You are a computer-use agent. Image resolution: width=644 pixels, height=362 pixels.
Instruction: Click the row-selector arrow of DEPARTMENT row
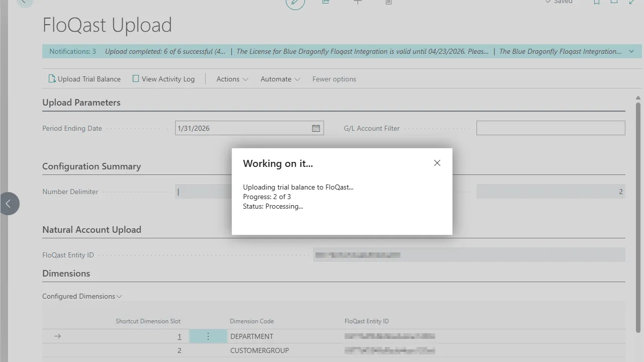point(57,336)
